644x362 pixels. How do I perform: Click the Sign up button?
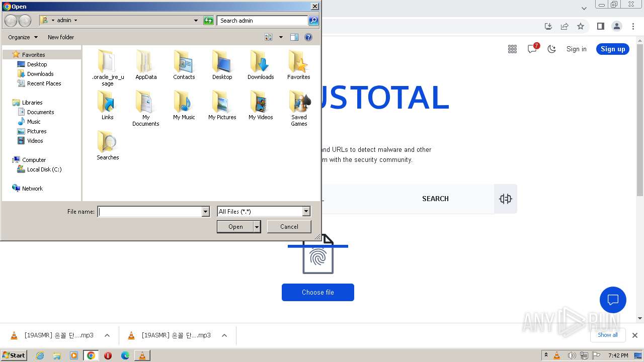tap(613, 49)
